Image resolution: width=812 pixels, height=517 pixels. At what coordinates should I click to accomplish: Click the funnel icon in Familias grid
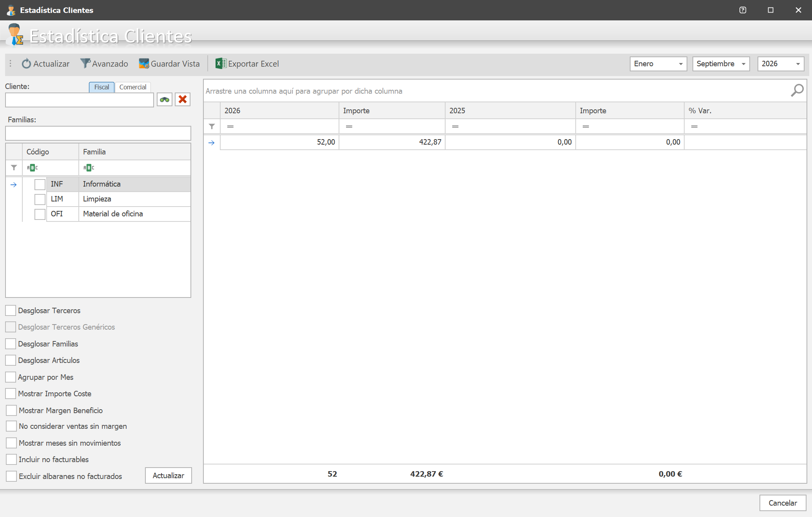(x=14, y=168)
